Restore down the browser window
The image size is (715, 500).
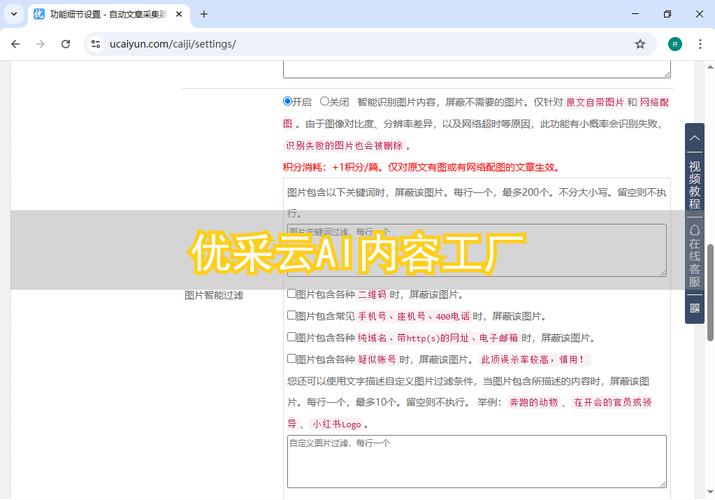pyautogui.click(x=667, y=14)
